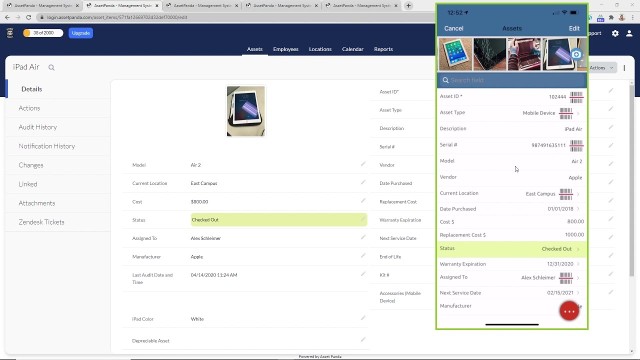The width and height of the screenshot is (640, 360).
Task: Open the Asset Panda menu icon
Action: pyautogui.click(x=10, y=33)
